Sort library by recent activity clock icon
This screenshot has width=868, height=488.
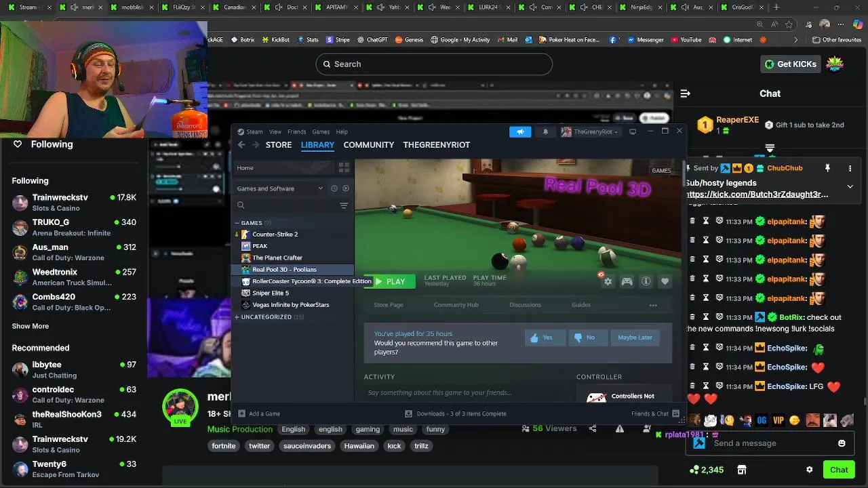click(334, 188)
